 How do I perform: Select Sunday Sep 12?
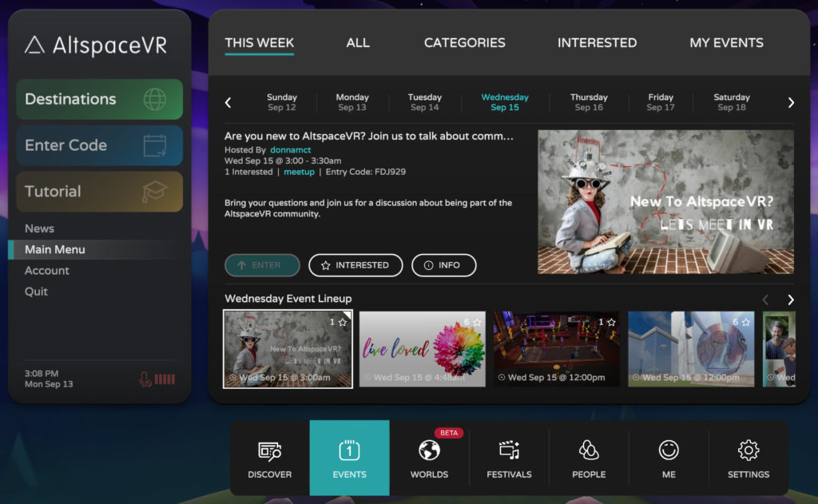pos(282,102)
